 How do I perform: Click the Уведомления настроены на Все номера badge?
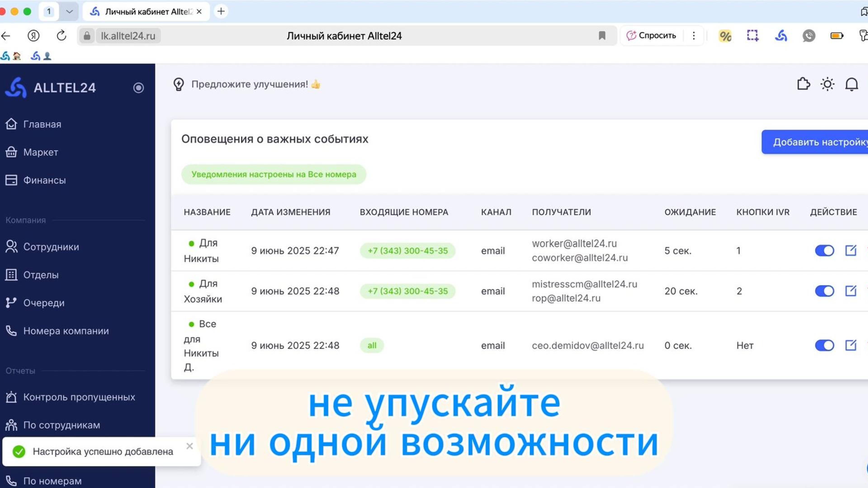coord(274,174)
